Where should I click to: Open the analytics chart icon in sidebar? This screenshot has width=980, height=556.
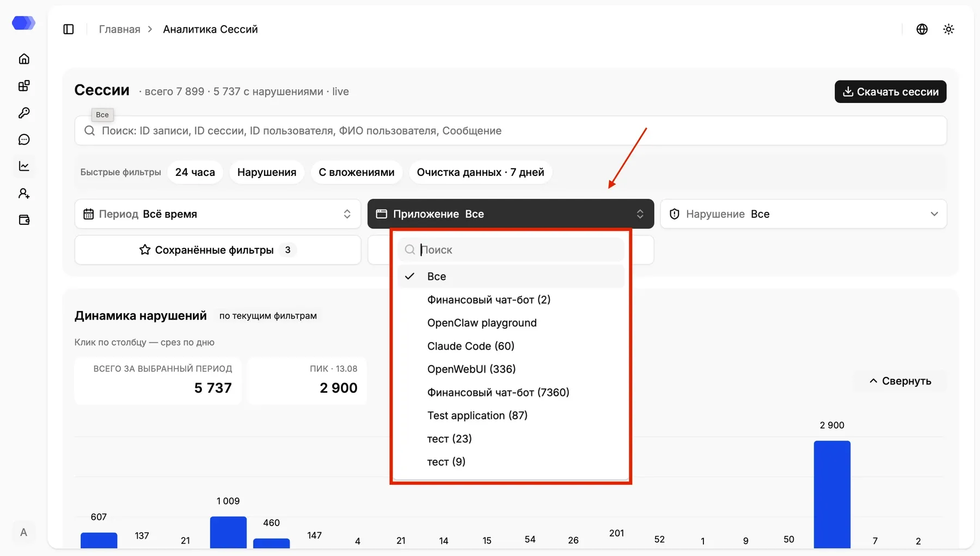24,166
